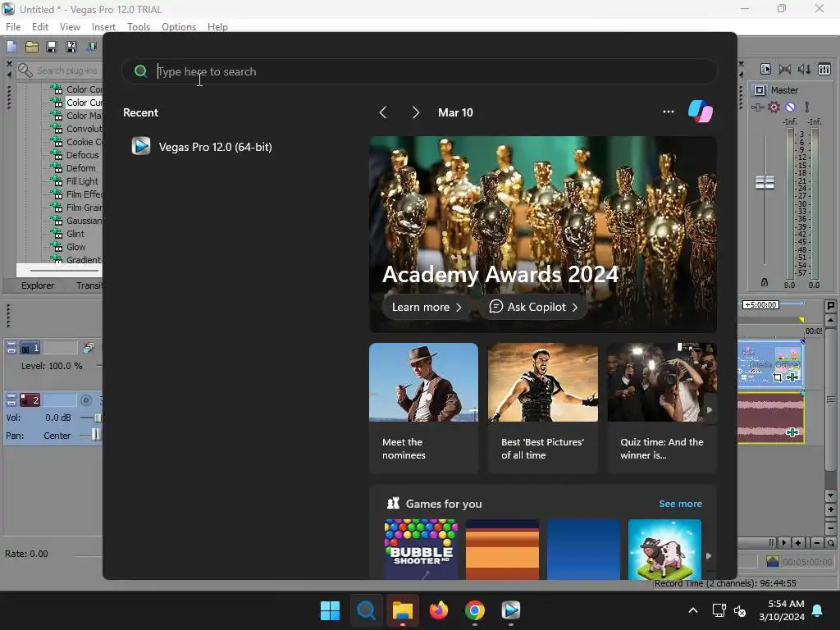Image resolution: width=840 pixels, height=630 pixels.
Task: Open the Bubble Shooter HD game tile
Action: pyautogui.click(x=421, y=550)
